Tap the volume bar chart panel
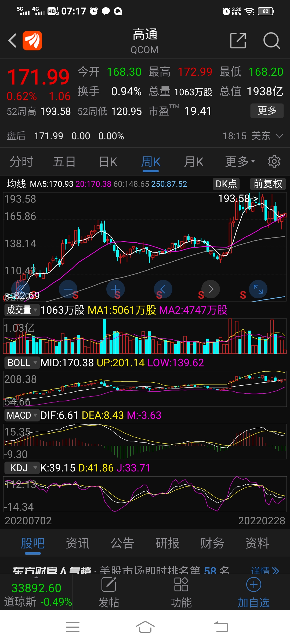The height and width of the screenshot is (644, 290). coord(145,336)
